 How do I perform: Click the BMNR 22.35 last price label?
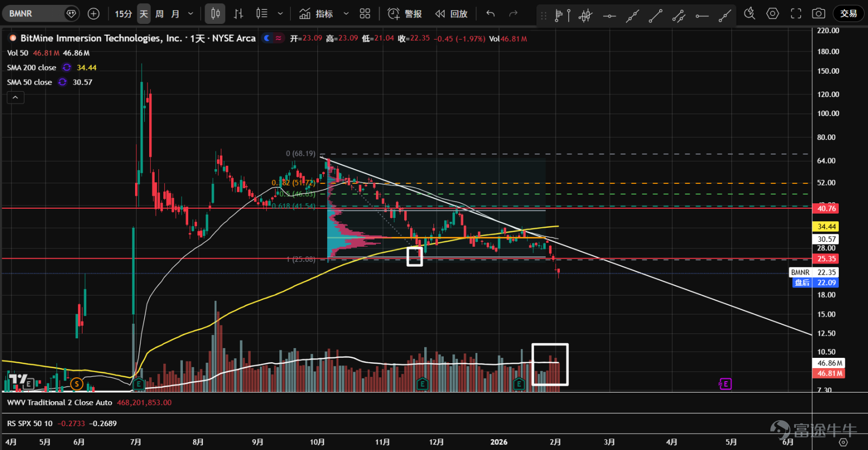click(x=814, y=272)
